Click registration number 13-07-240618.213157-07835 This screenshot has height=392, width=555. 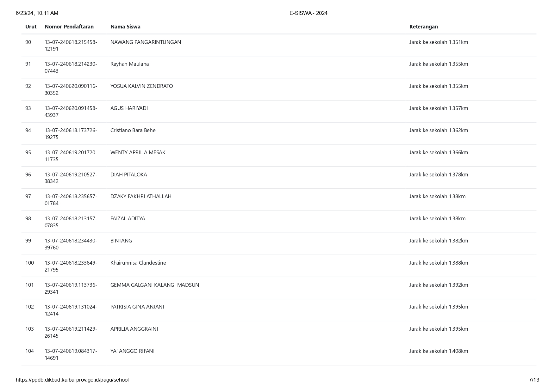tap(71, 222)
